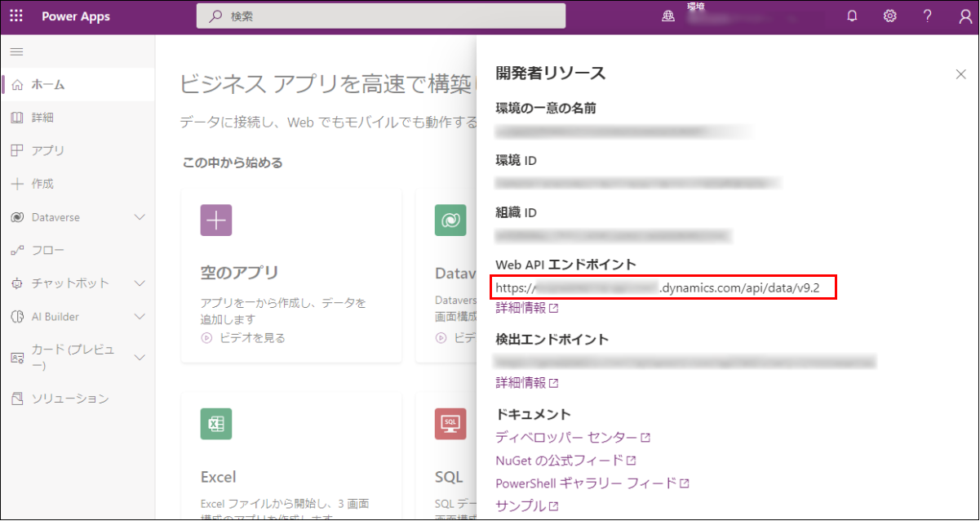Collapse the left navigation hamburger menu

[x=16, y=51]
